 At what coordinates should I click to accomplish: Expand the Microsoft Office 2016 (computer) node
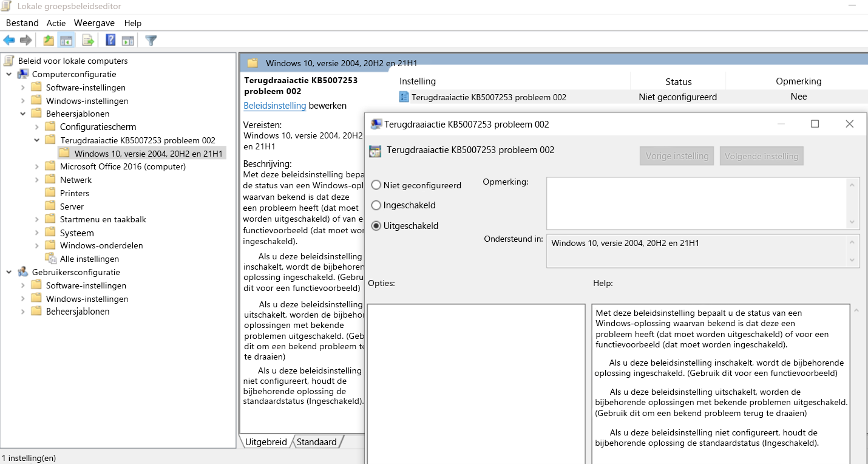[x=37, y=166]
